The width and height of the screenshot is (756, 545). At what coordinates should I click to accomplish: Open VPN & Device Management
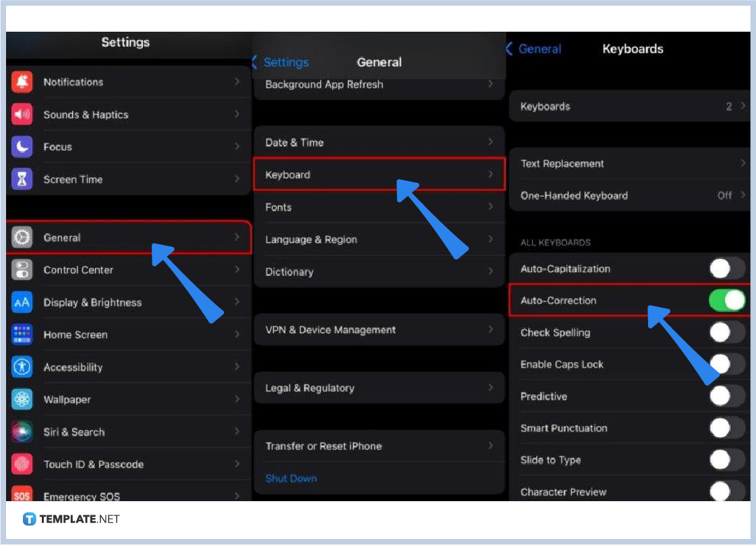[x=380, y=329]
